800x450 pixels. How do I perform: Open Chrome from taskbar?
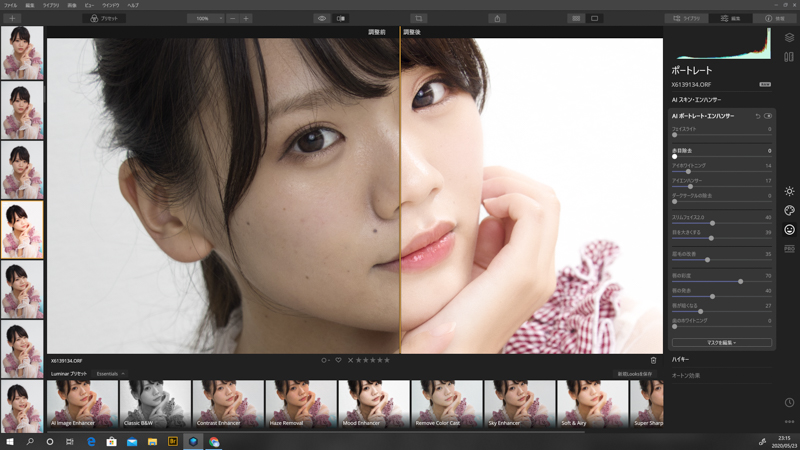pos(214,442)
